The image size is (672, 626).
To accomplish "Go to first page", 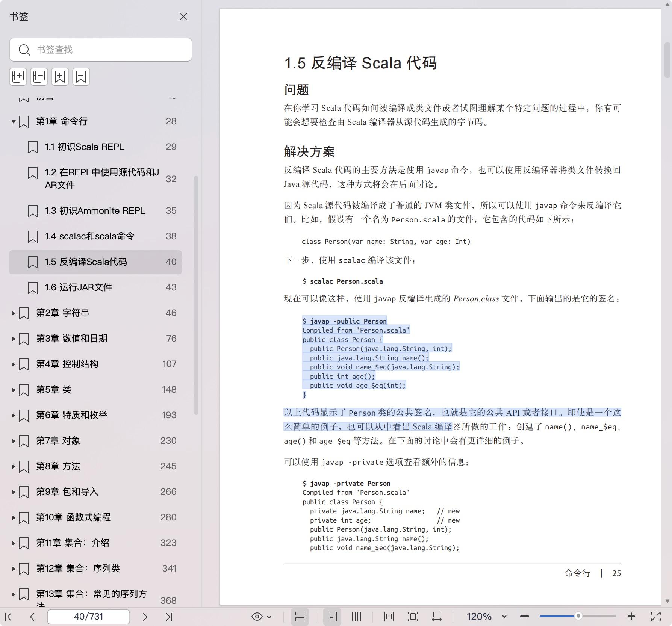I will coord(9,617).
